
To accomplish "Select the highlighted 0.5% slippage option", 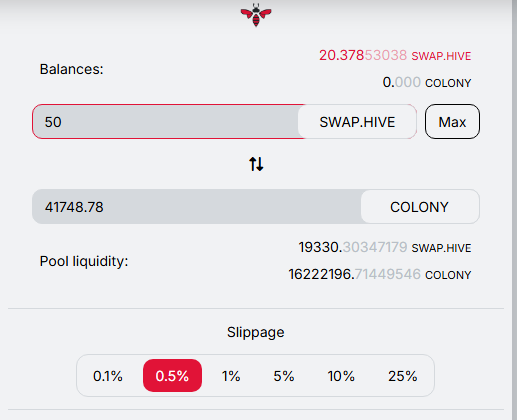I will pos(172,376).
